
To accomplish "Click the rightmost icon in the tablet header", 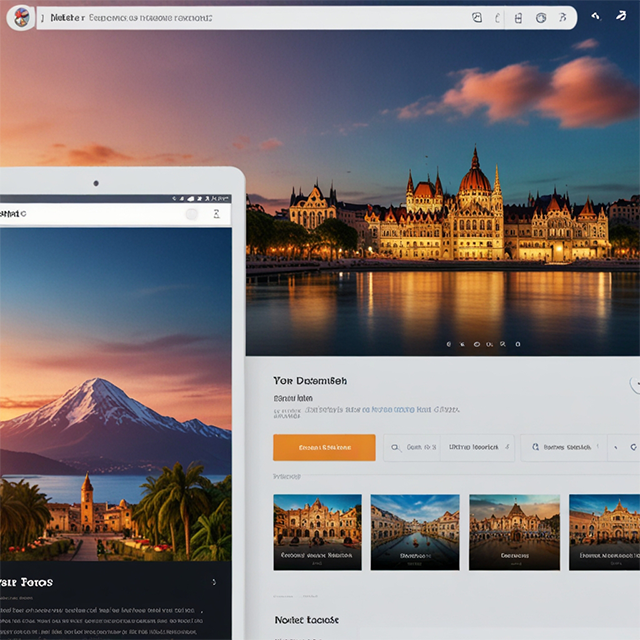I will (x=216, y=214).
